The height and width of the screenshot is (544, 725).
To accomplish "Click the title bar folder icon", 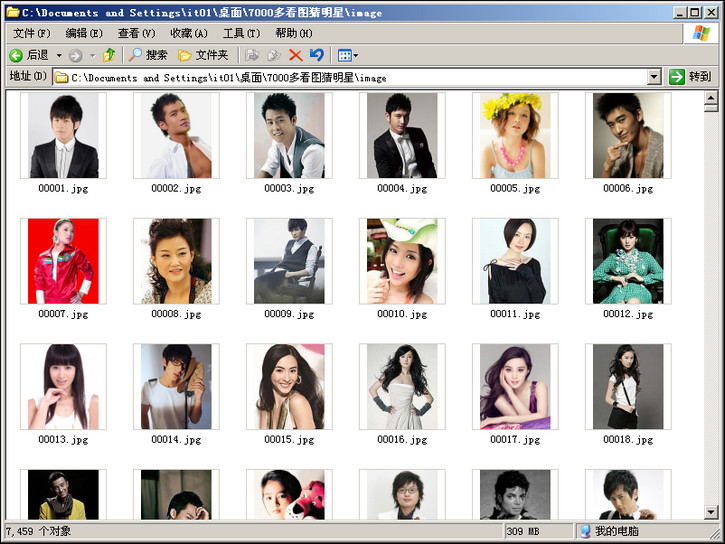I will click(x=12, y=12).
